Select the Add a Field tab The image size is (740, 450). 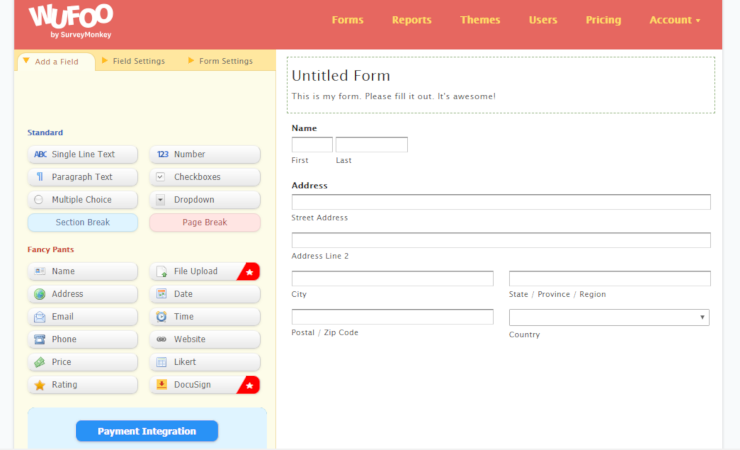tap(56, 62)
